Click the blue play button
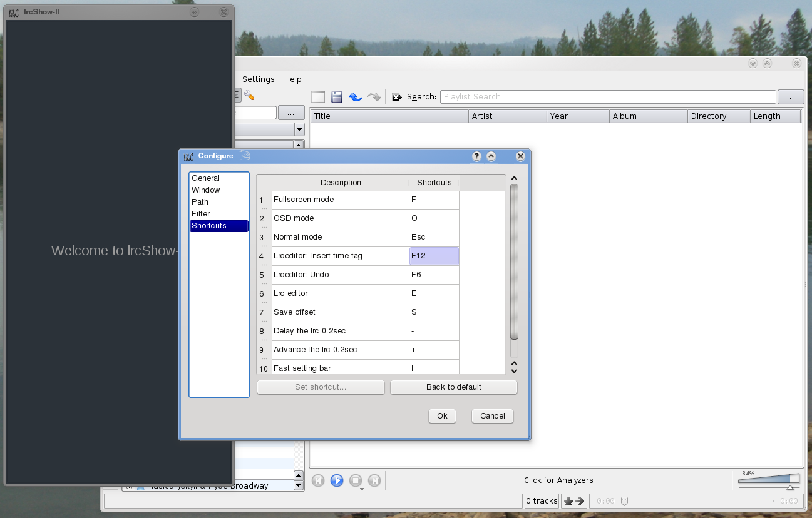The width and height of the screenshot is (812, 518). [x=337, y=480]
